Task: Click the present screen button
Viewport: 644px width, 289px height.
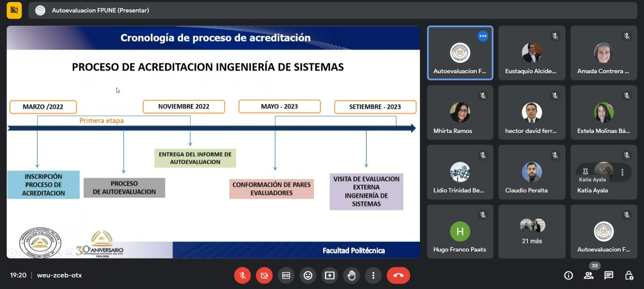Action: point(330,275)
